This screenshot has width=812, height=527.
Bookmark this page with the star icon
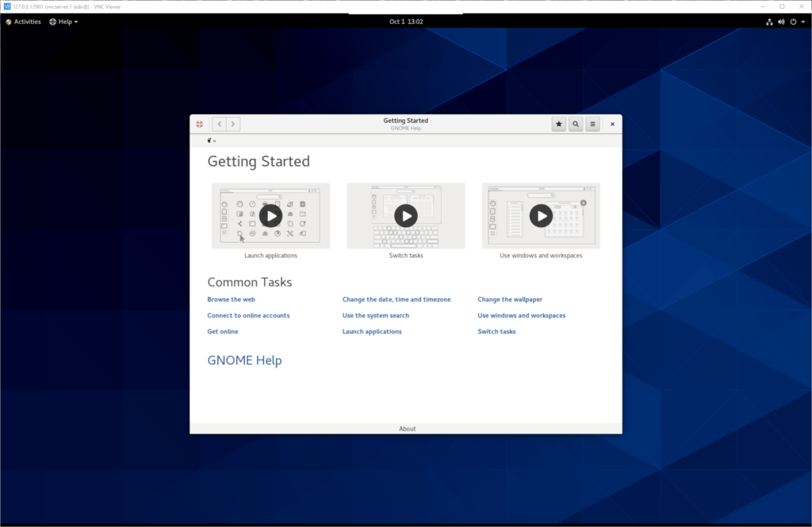pos(557,124)
